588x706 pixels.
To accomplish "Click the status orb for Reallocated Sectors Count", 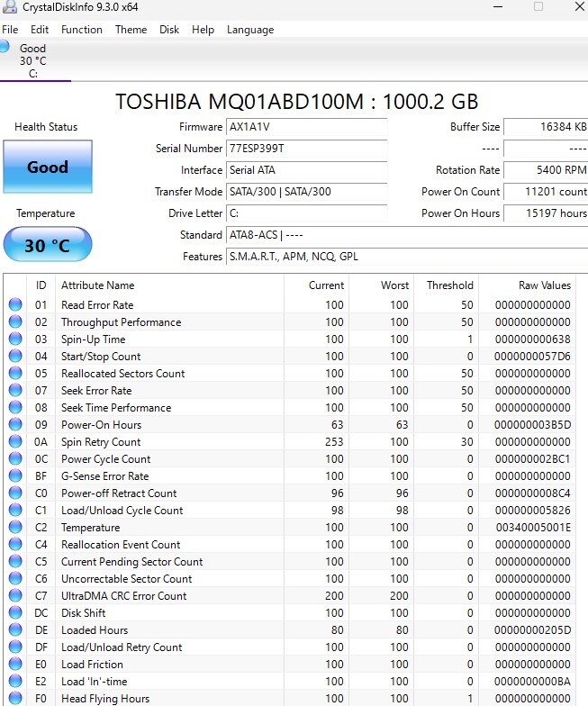I will [x=15, y=373].
